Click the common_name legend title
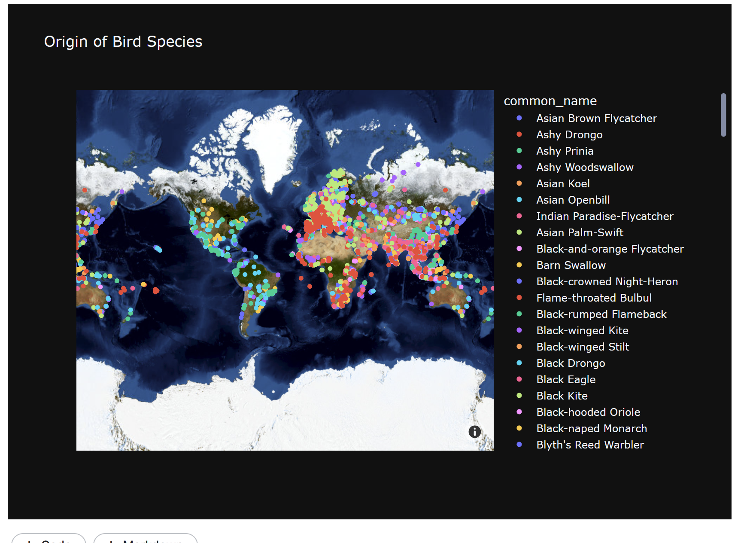Viewport: 756px width, 543px height. [x=550, y=101]
